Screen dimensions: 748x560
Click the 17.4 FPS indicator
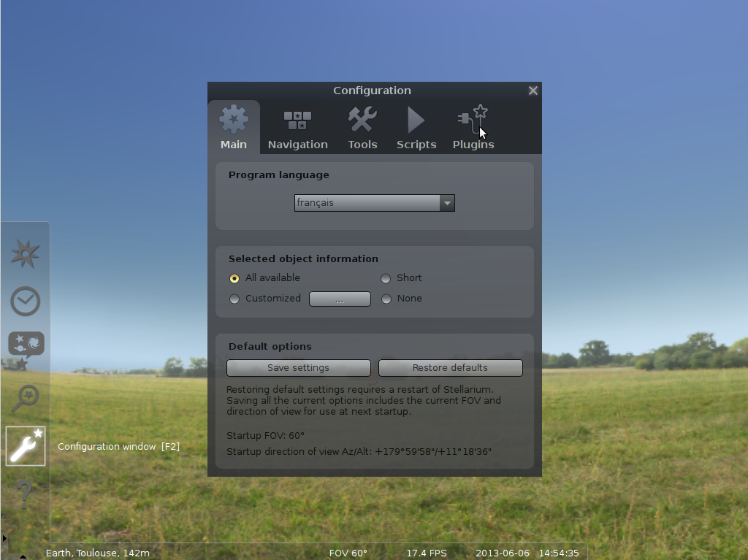coord(427,553)
